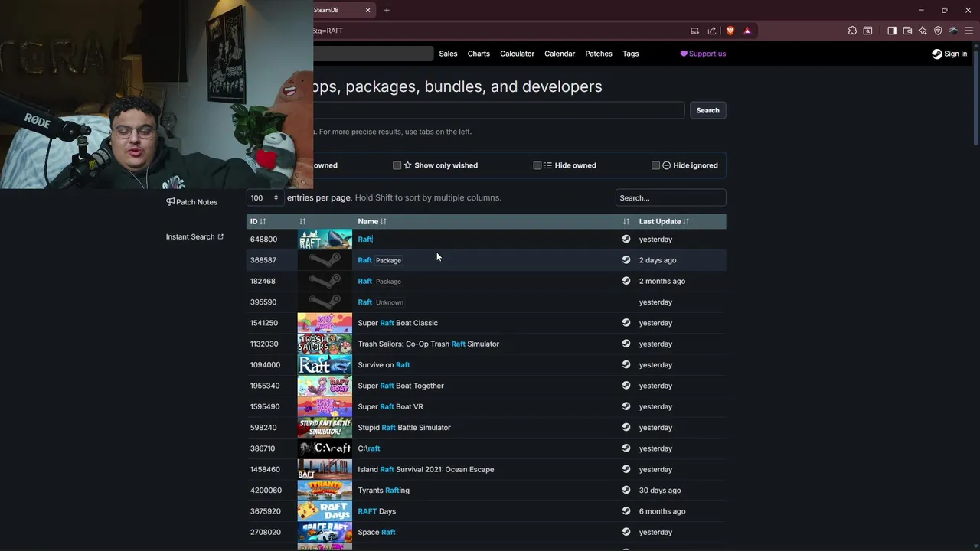Click the Support us link

coord(703,54)
